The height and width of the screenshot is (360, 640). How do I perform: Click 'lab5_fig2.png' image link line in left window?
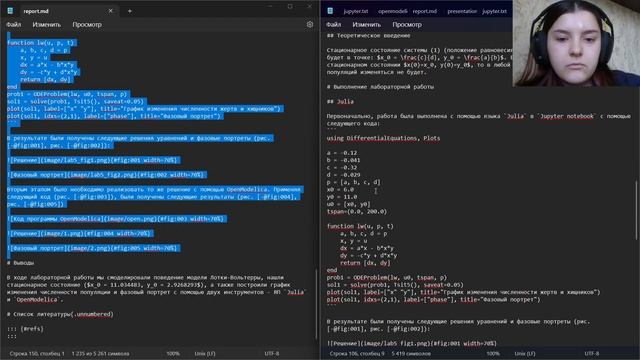[107, 175]
